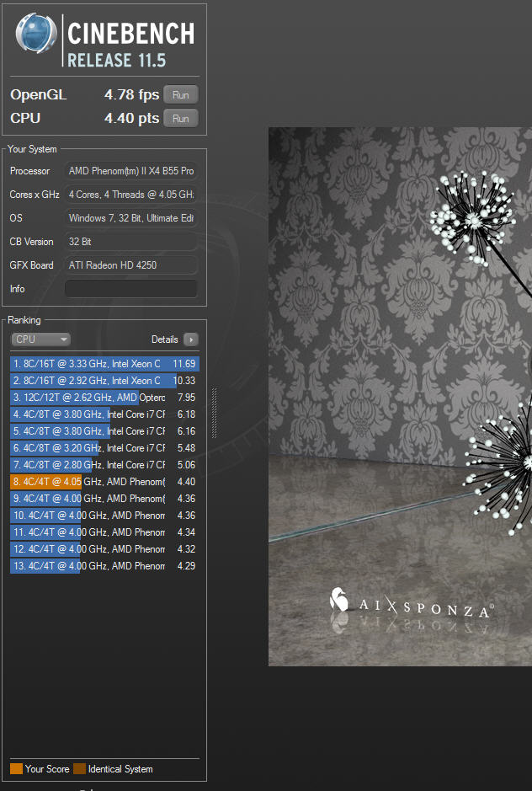Click the OS field Windows 7
Viewport: 532px width, 791px height.
tap(131, 218)
